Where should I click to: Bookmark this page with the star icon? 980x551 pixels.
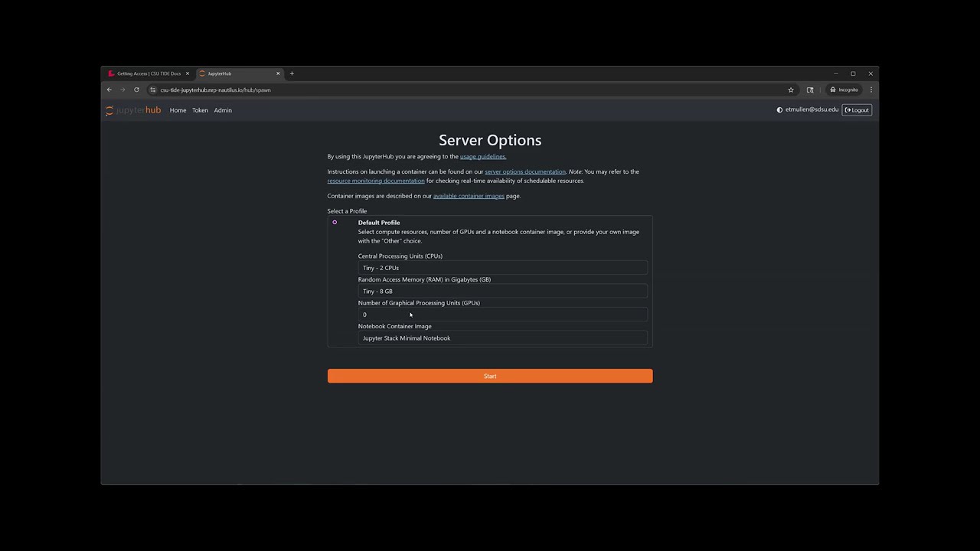(791, 90)
